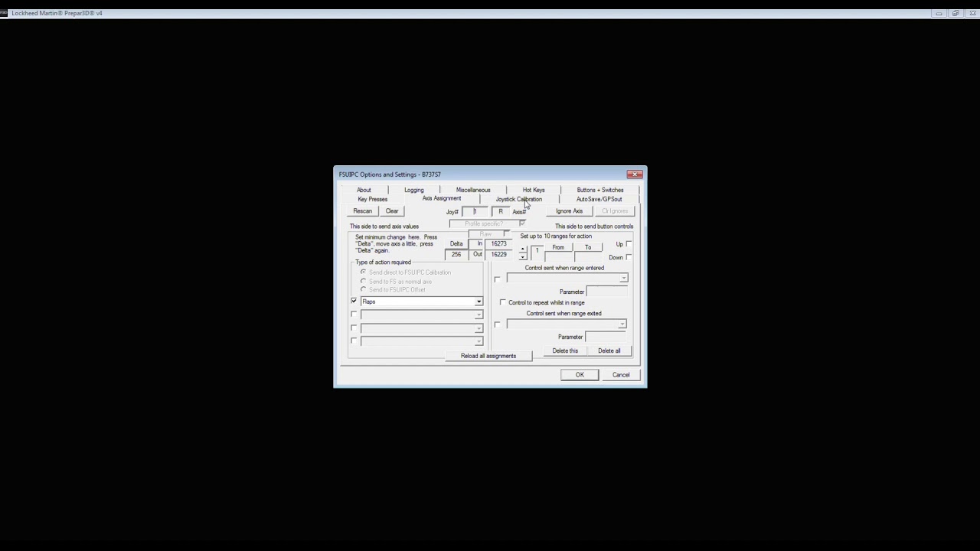980x551 pixels.
Task: Close the Prepar3D main window
Action: click(x=972, y=13)
